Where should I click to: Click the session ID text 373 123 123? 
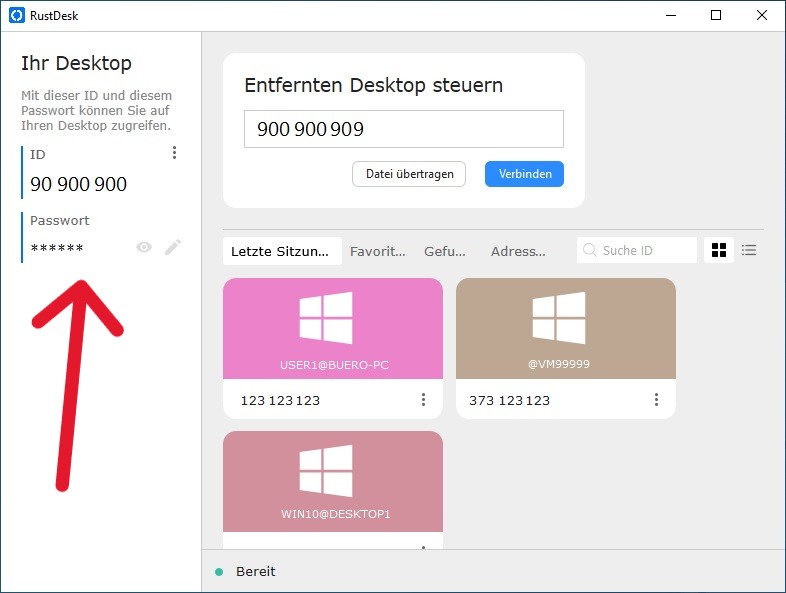(x=509, y=401)
